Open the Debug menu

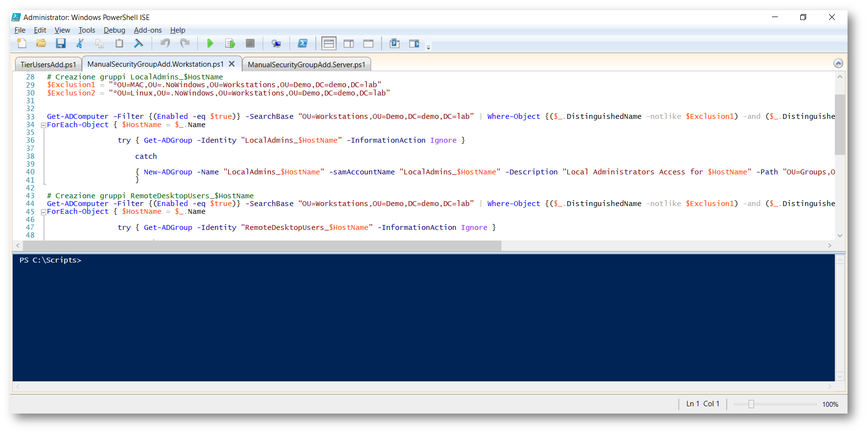click(114, 30)
